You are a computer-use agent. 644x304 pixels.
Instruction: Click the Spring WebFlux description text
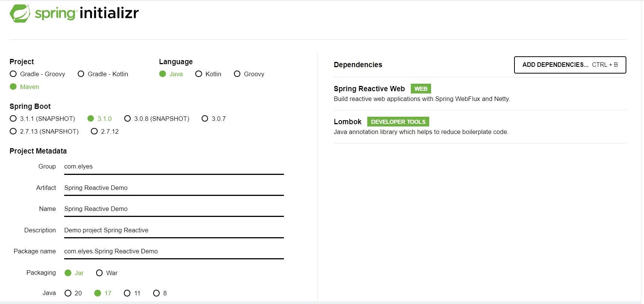[422, 99]
